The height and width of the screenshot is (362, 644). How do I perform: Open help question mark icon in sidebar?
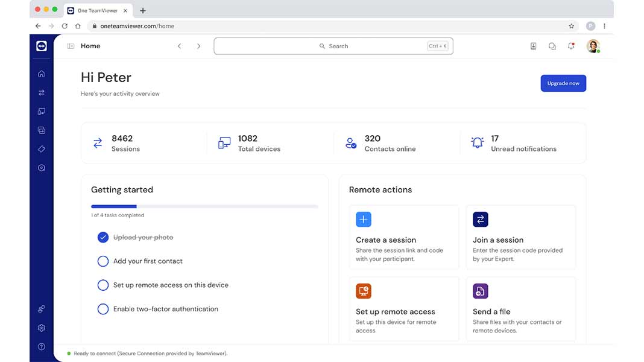[x=42, y=346]
